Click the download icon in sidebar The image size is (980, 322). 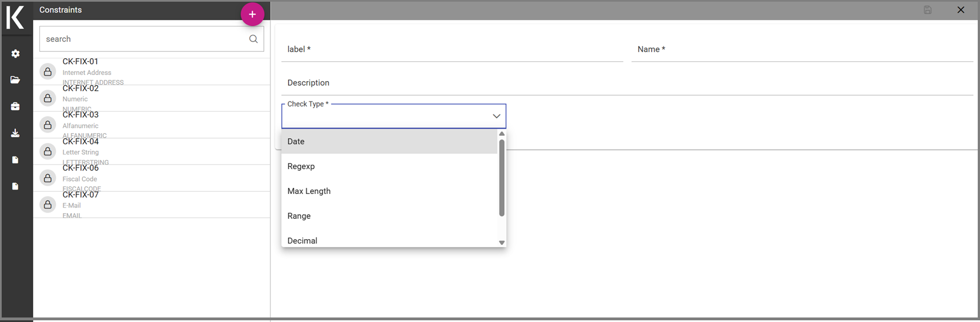[15, 133]
